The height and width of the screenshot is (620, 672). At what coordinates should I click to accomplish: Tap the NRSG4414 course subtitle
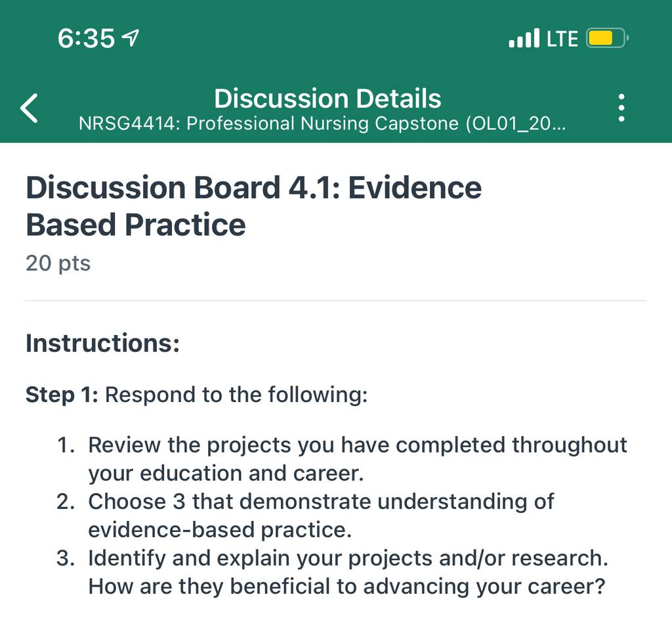coord(322,124)
